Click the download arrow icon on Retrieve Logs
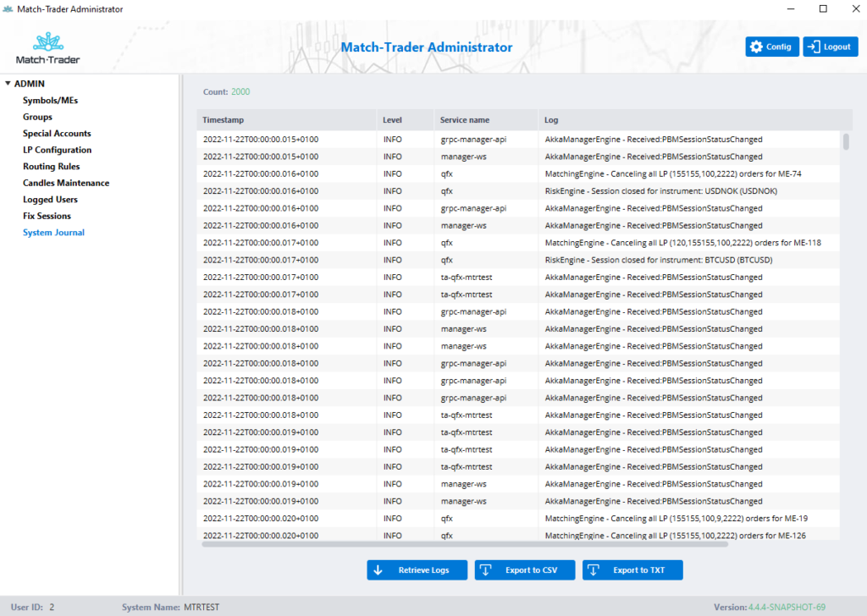This screenshot has width=867, height=616. point(378,570)
